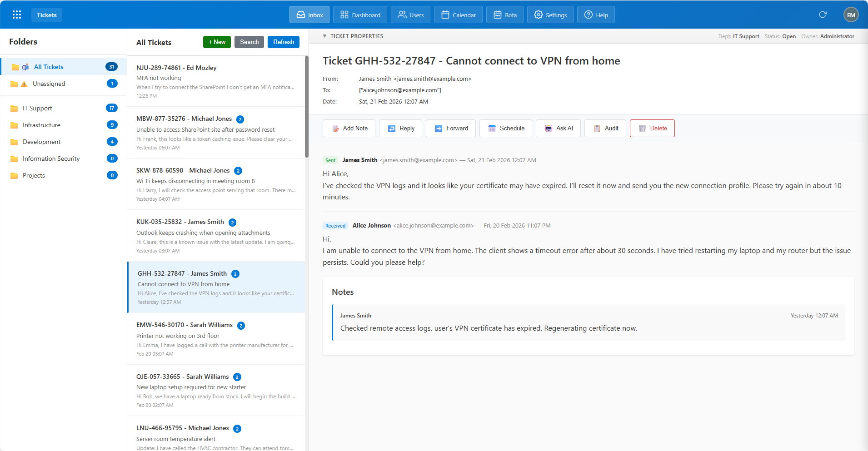The width and height of the screenshot is (868, 451).
Task: Click the Settings gear icon
Action: (x=539, y=15)
